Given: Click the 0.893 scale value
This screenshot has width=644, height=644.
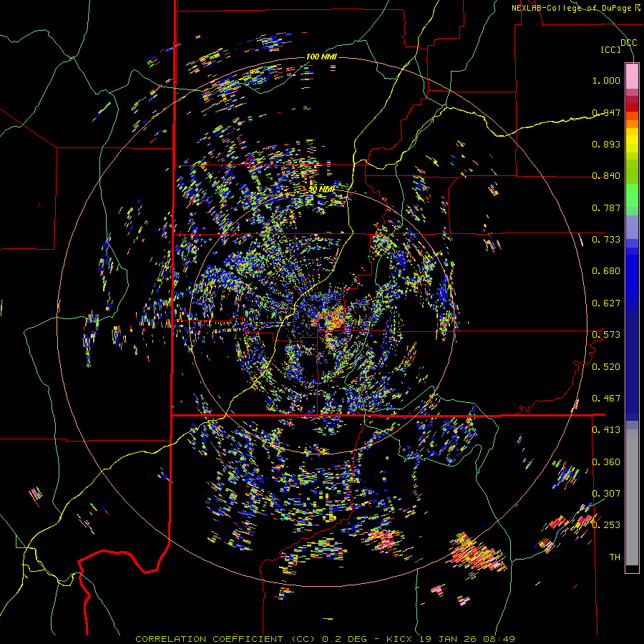Looking at the screenshot, I should click(606, 144).
